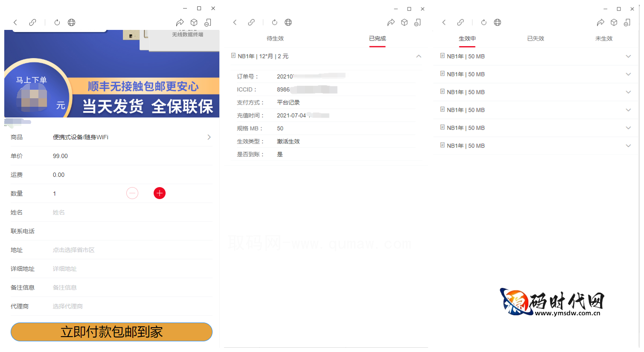The height and width of the screenshot is (352, 644).
Task: Click the unit price value 99.00
Action: pos(60,156)
